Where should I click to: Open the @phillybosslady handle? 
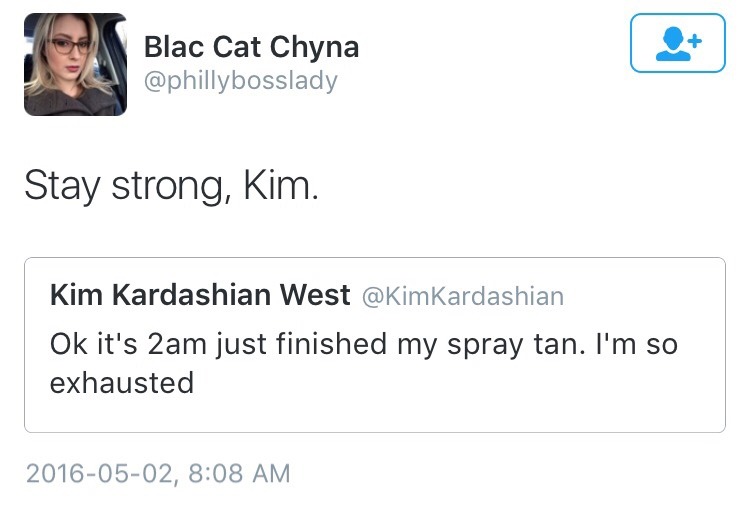(241, 80)
